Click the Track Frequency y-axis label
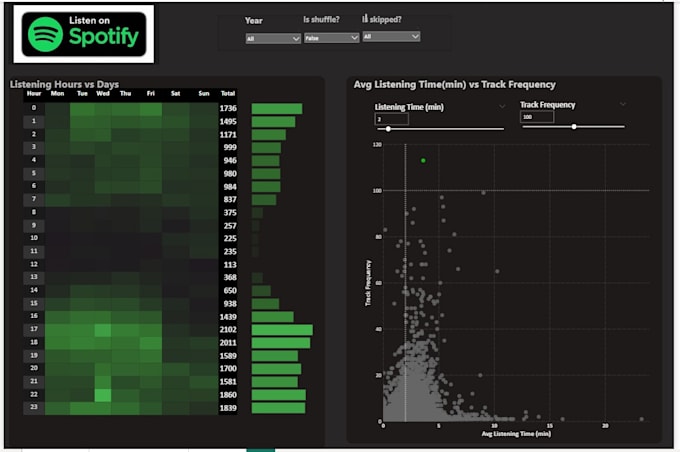The width and height of the screenshot is (680, 452). (x=368, y=283)
